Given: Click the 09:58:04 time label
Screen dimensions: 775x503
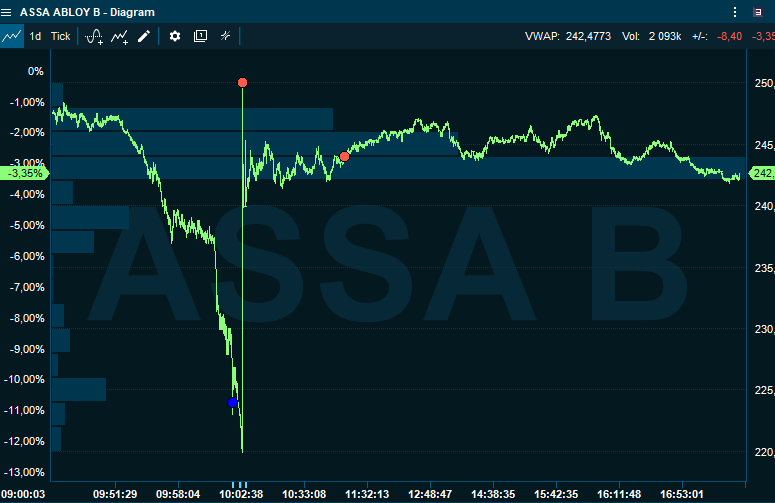Looking at the screenshot, I should coord(178,494).
